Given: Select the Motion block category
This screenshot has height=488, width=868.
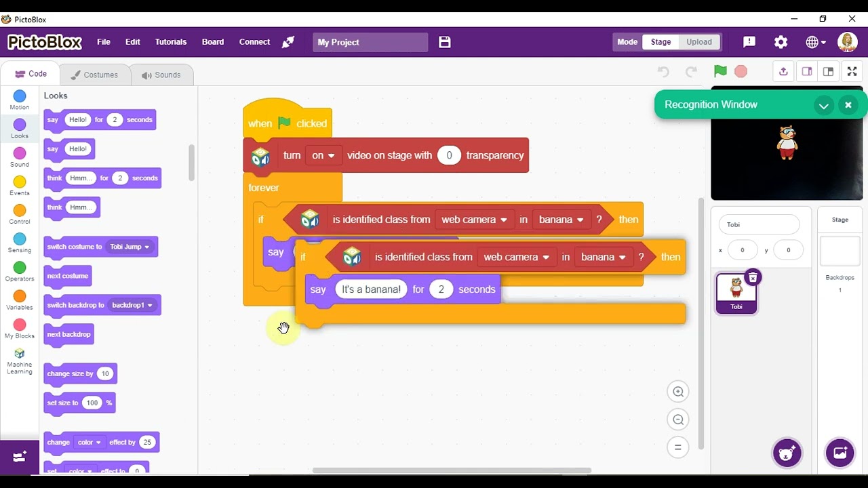Looking at the screenshot, I should tap(20, 100).
